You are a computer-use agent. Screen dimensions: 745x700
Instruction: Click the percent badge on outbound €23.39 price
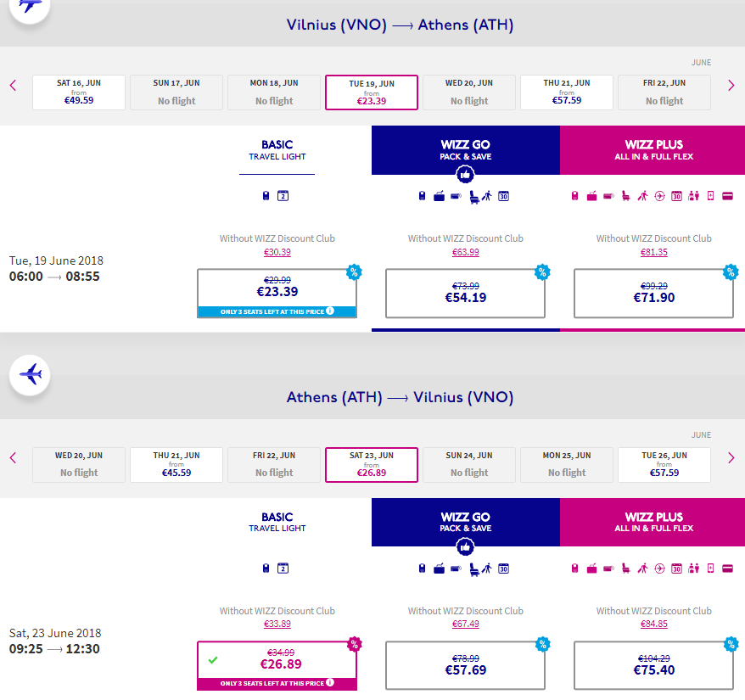pyautogui.click(x=354, y=272)
